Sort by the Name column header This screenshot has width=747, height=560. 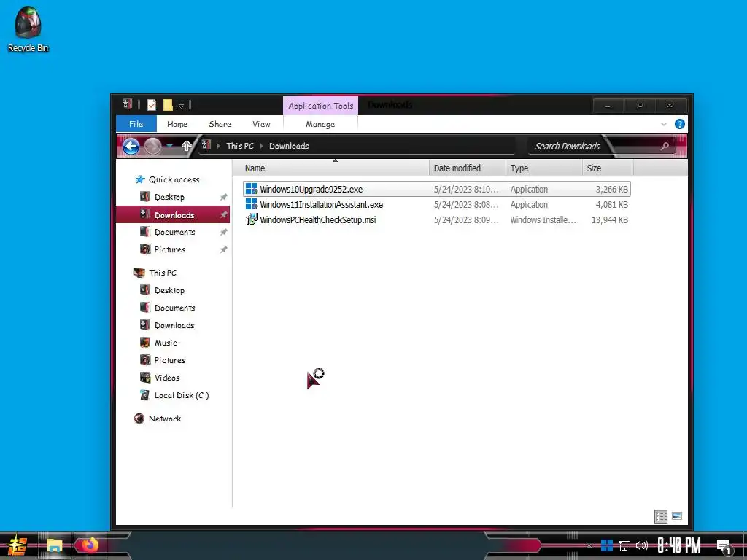pyautogui.click(x=331, y=168)
